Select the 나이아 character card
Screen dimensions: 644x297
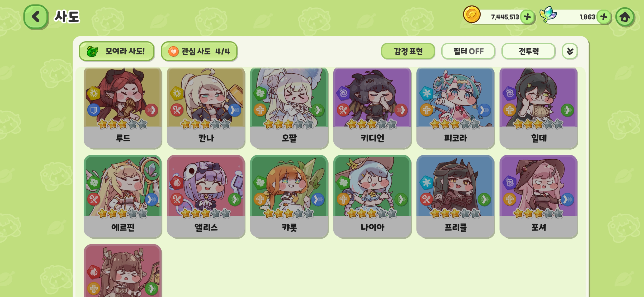[x=372, y=196]
